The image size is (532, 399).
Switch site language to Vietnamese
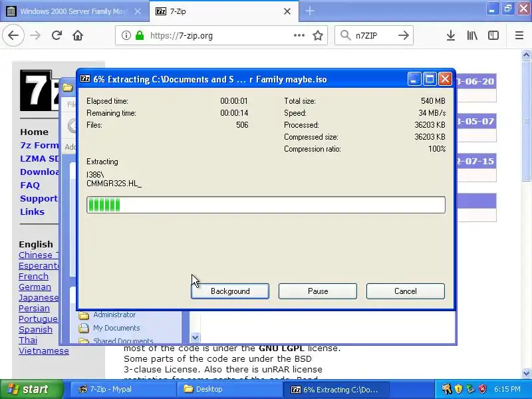tap(44, 351)
